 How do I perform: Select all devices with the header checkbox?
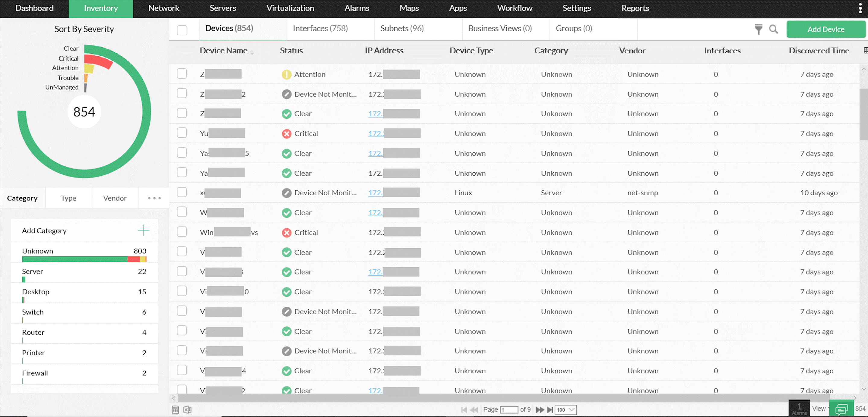click(182, 30)
